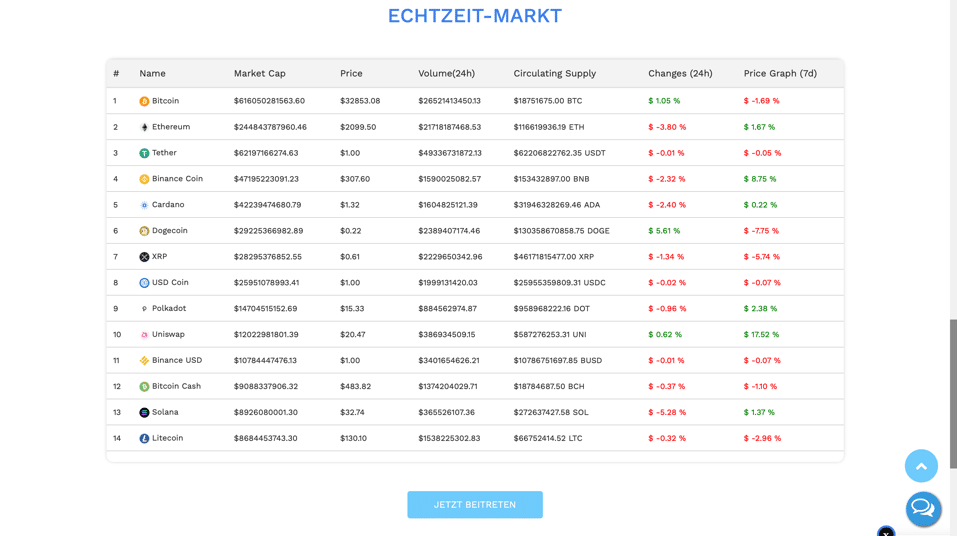Image resolution: width=957 pixels, height=536 pixels.
Task: Click the Polkadot coin icon
Action: pos(144,309)
